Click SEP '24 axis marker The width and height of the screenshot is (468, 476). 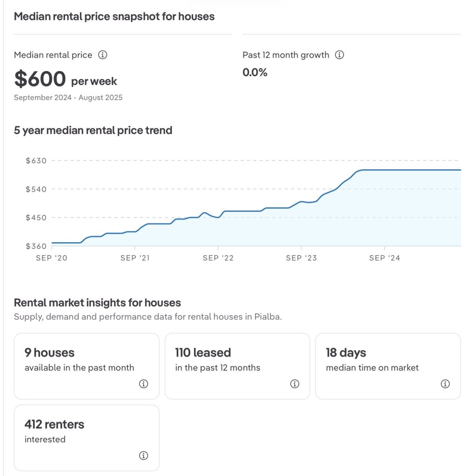click(384, 258)
